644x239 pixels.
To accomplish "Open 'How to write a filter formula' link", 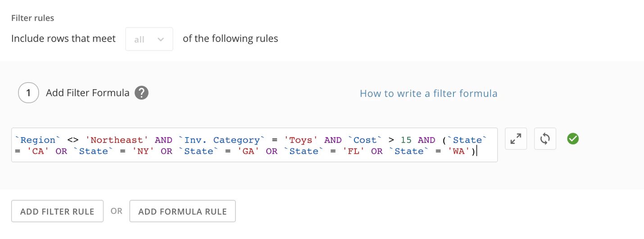I will tap(428, 93).
